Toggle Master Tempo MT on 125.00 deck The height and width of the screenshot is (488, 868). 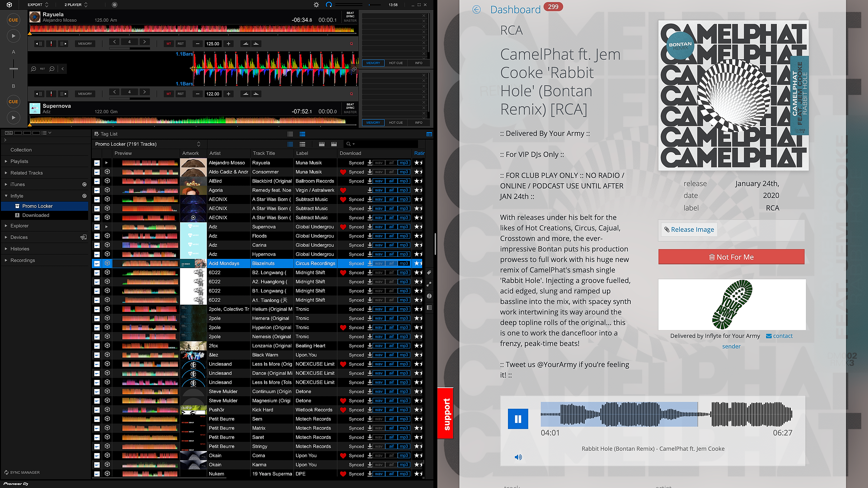169,44
